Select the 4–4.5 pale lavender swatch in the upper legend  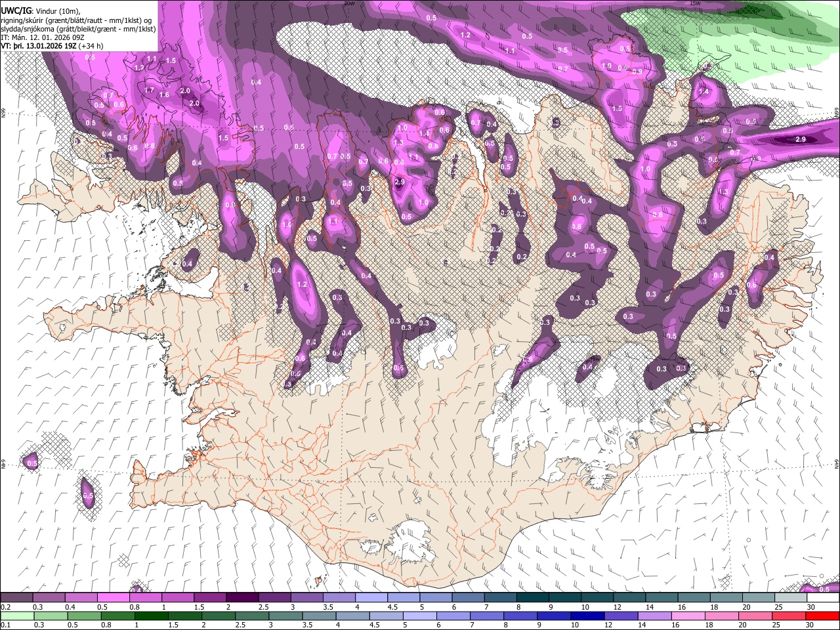[x=371, y=598]
